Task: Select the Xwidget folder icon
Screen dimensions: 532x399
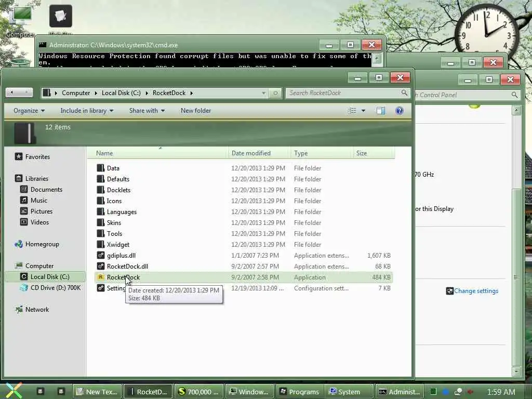Action: click(100, 244)
